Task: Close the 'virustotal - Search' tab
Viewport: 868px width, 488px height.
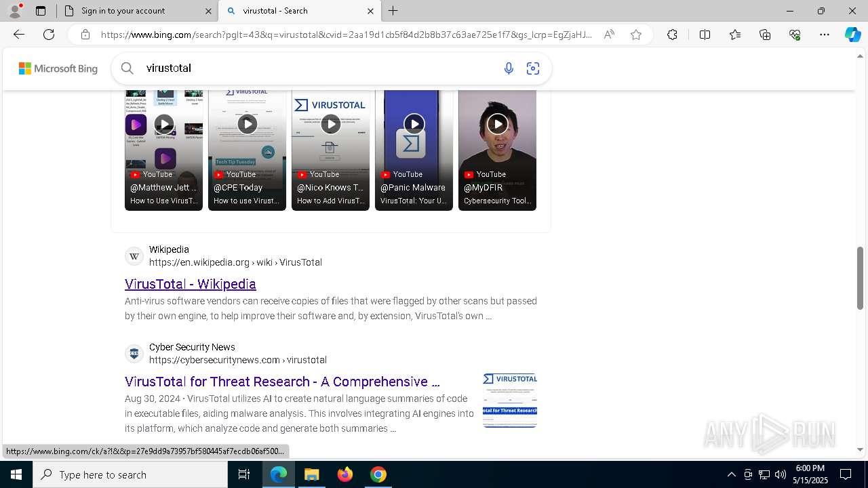Action: (x=370, y=11)
